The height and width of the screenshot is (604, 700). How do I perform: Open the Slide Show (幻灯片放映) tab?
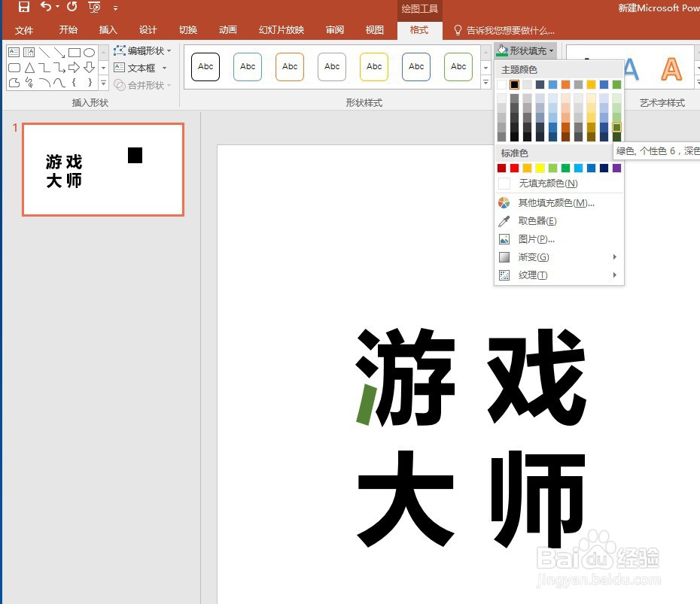282,30
